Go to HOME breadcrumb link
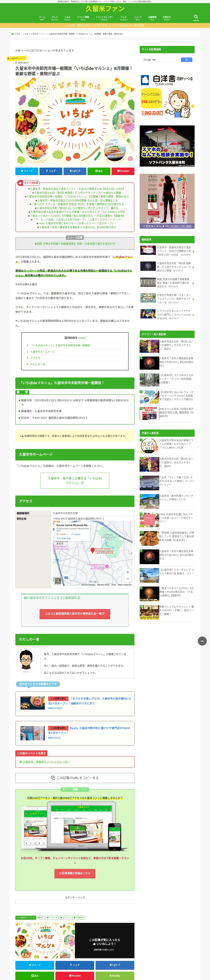The height and width of the screenshot is (980, 210). tap(16, 34)
